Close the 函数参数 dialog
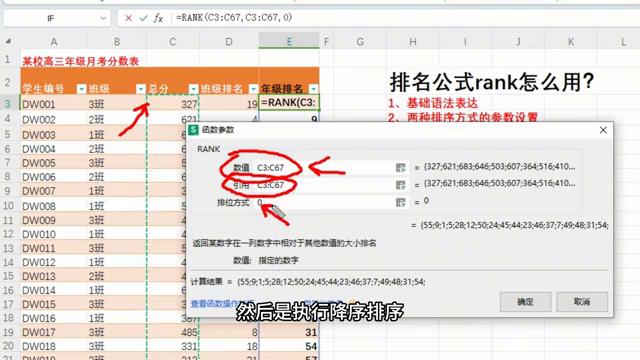Viewport: 640px width, 360px height. pos(603,130)
